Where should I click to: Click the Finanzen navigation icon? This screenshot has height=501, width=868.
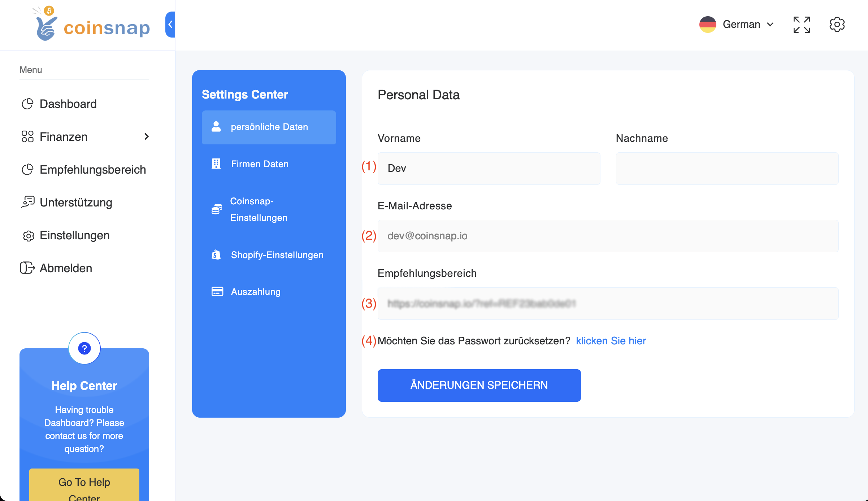[27, 137]
